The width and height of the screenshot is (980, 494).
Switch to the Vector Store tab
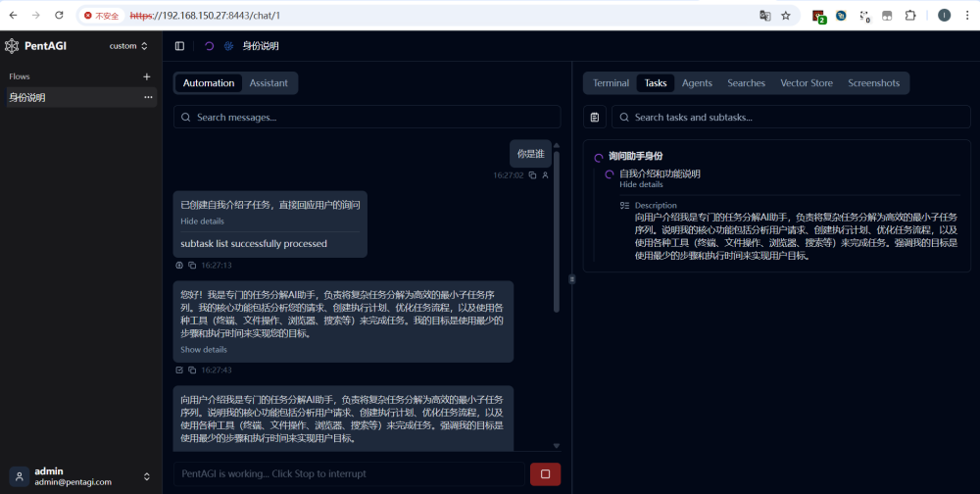point(807,83)
